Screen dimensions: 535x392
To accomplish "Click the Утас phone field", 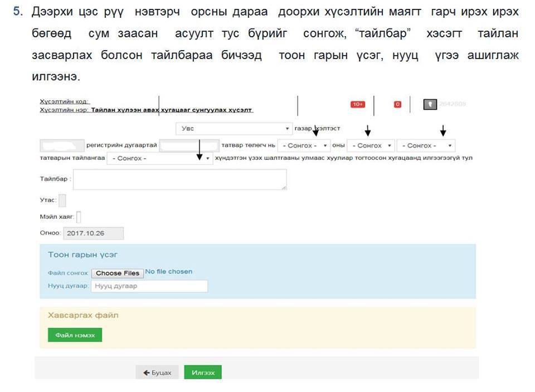I will (62, 200).
